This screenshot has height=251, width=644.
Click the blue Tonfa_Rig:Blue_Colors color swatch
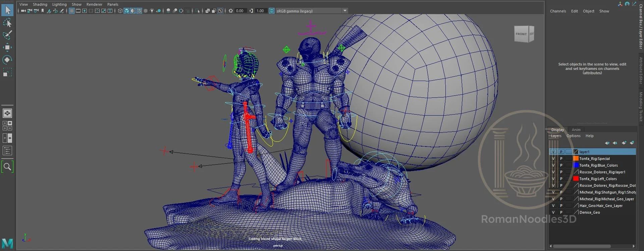[x=576, y=165]
